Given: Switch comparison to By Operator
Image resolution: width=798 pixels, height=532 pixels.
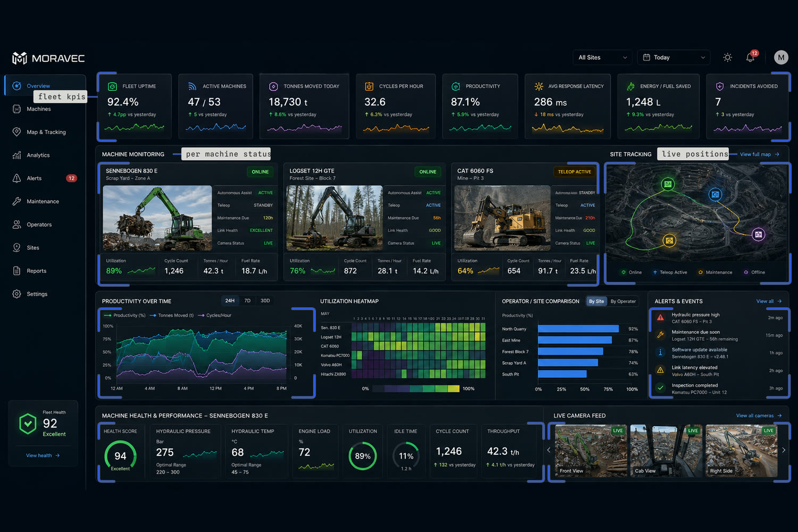Looking at the screenshot, I should [623, 301].
